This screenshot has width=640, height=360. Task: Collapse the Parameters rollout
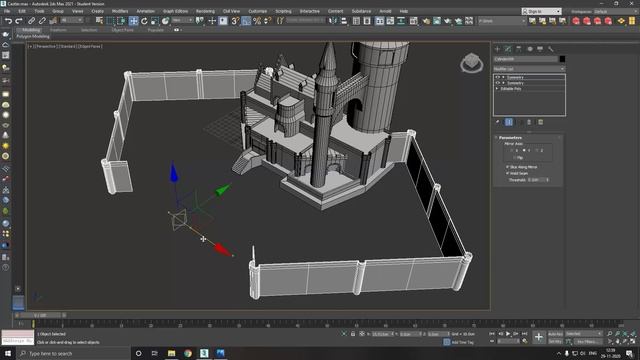click(510, 138)
